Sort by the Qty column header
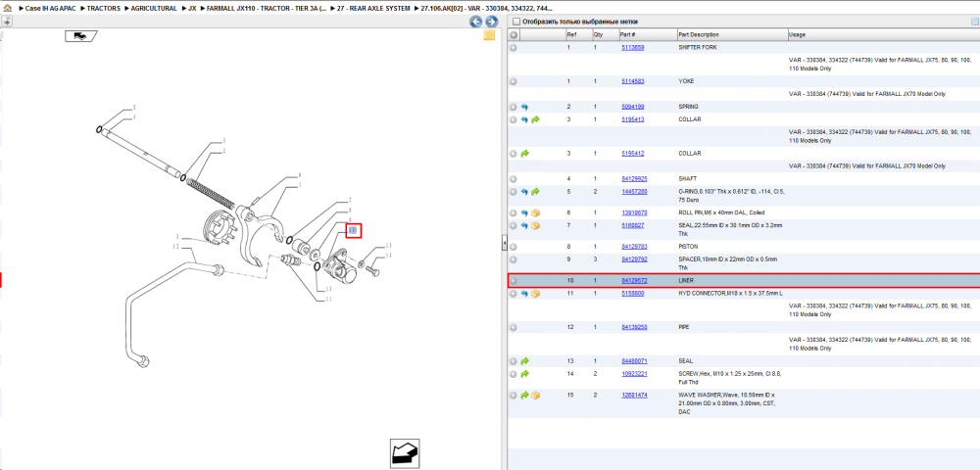 pyautogui.click(x=605, y=35)
